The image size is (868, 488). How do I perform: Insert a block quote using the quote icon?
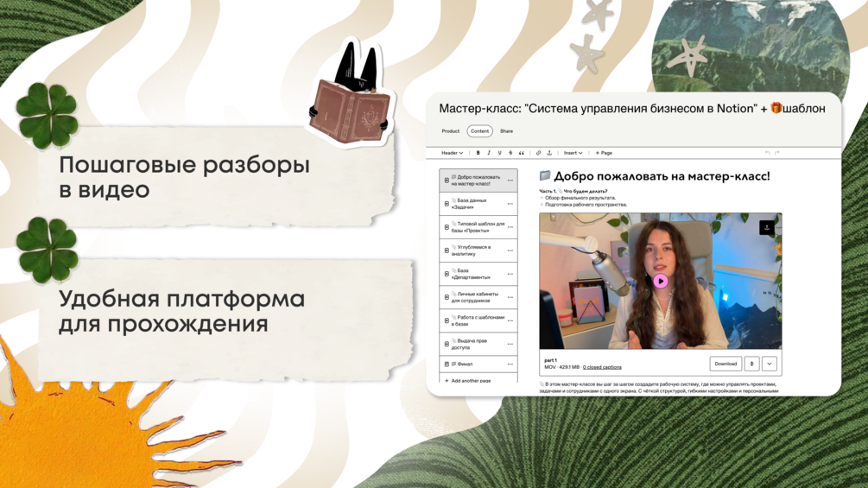[x=521, y=153]
